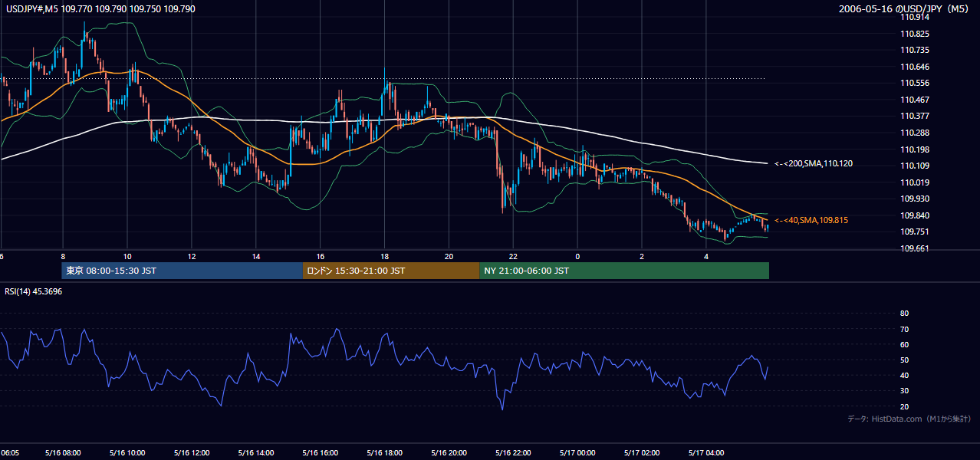This screenshot has height=460, width=980.
Task: Click price axis value 110.377
Action: (x=916, y=116)
